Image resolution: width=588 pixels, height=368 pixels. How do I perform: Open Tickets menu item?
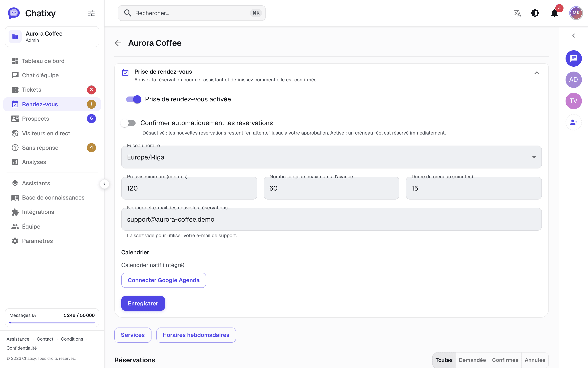[52, 90]
